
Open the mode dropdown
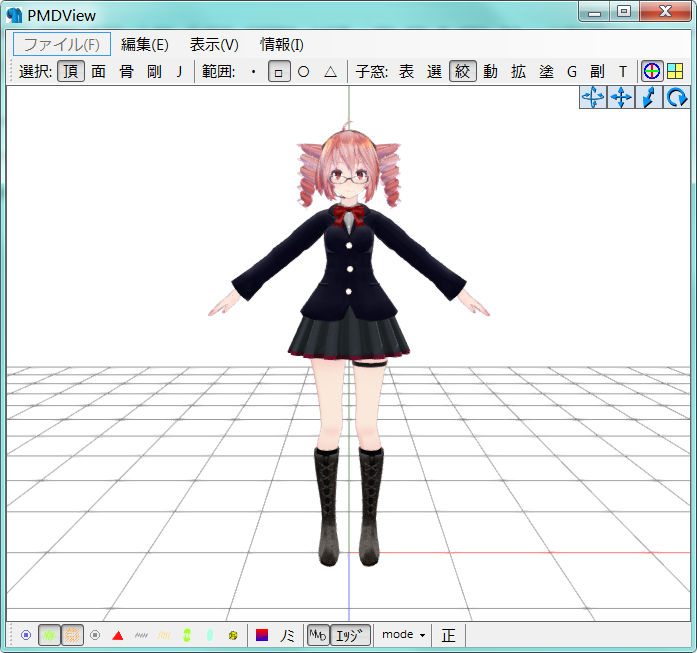click(x=404, y=635)
